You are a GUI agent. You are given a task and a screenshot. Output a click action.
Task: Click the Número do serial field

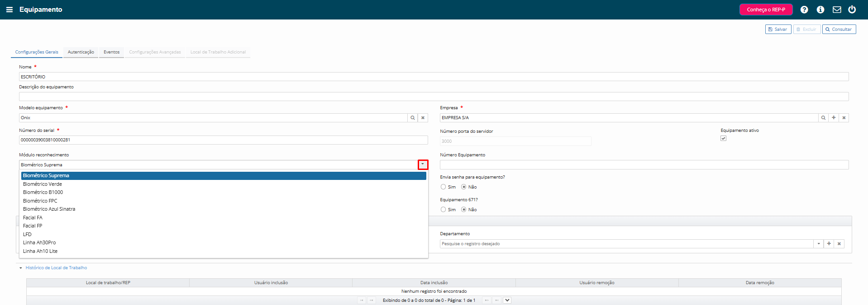[223, 140]
